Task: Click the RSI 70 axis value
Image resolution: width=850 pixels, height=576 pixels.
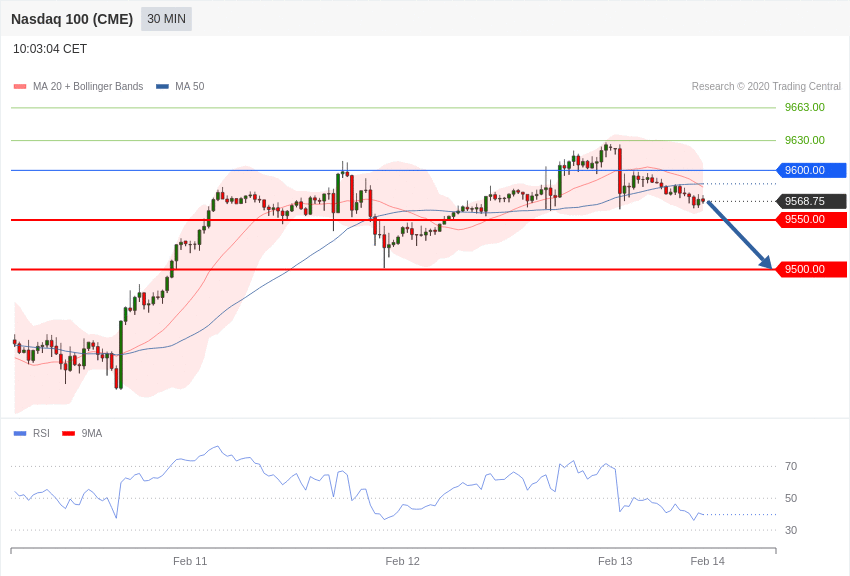Action: tap(791, 466)
